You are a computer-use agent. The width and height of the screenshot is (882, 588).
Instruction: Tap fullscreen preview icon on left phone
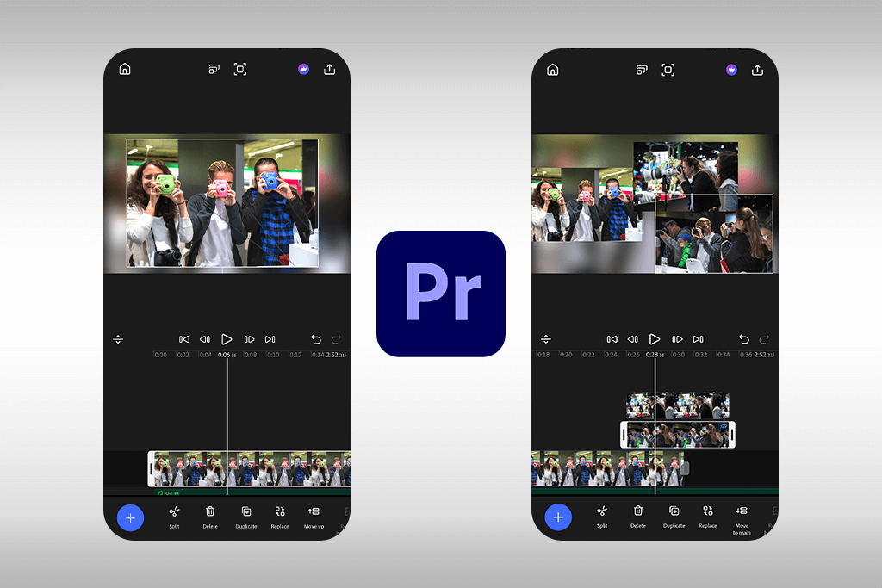[x=240, y=69]
